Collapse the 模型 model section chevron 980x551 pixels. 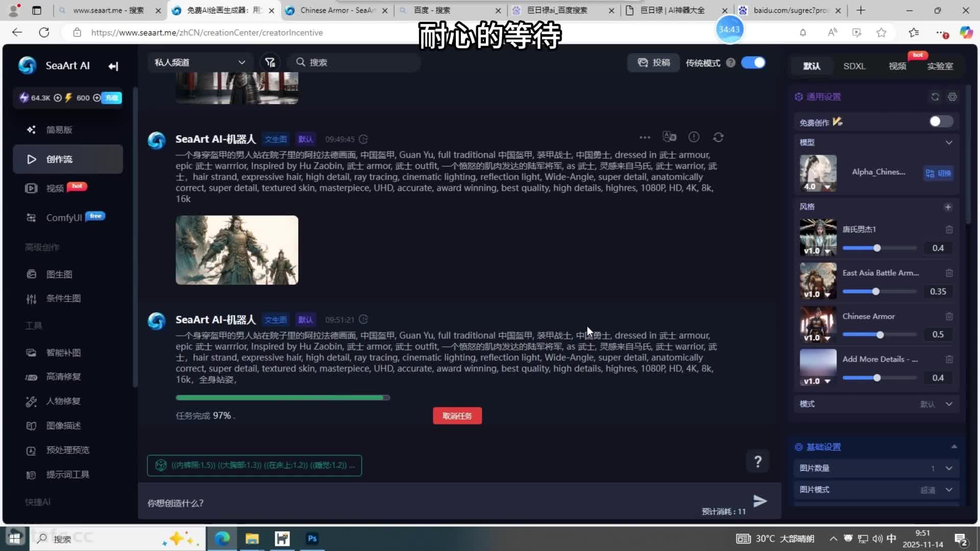(948, 142)
